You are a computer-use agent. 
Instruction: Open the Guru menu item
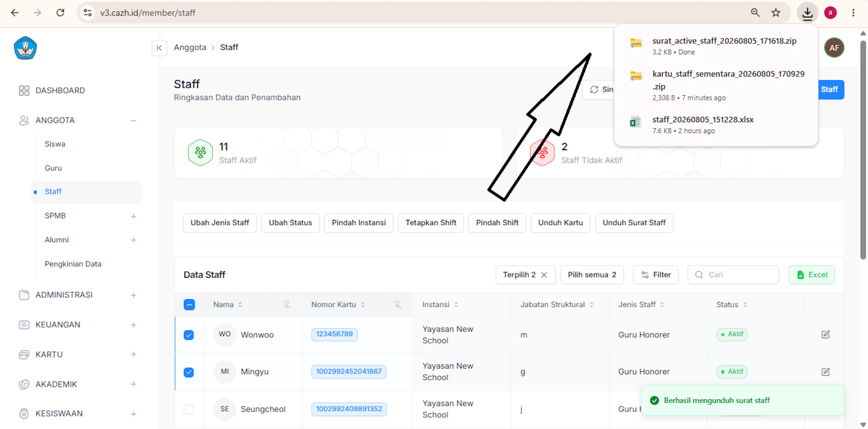pos(53,168)
